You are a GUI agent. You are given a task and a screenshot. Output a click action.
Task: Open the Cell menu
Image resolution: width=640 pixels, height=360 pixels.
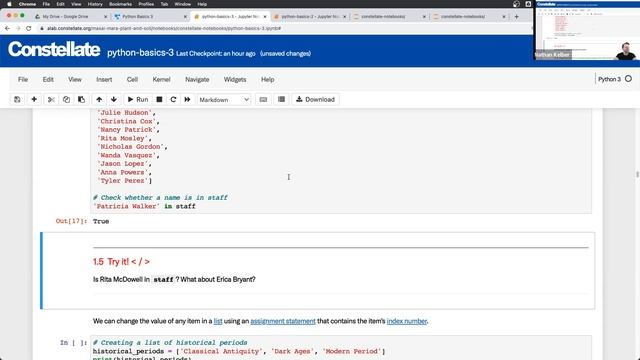click(132, 80)
